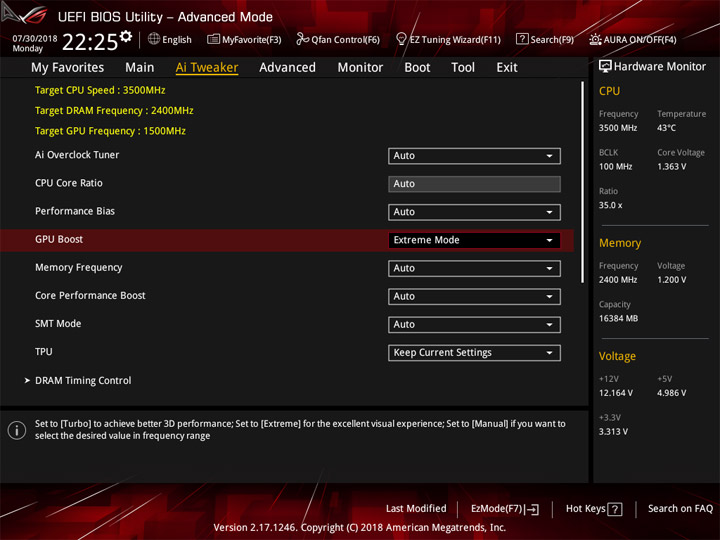Image resolution: width=720 pixels, height=540 pixels.
Task: Click Hardware Monitor screen icon
Action: [x=605, y=66]
